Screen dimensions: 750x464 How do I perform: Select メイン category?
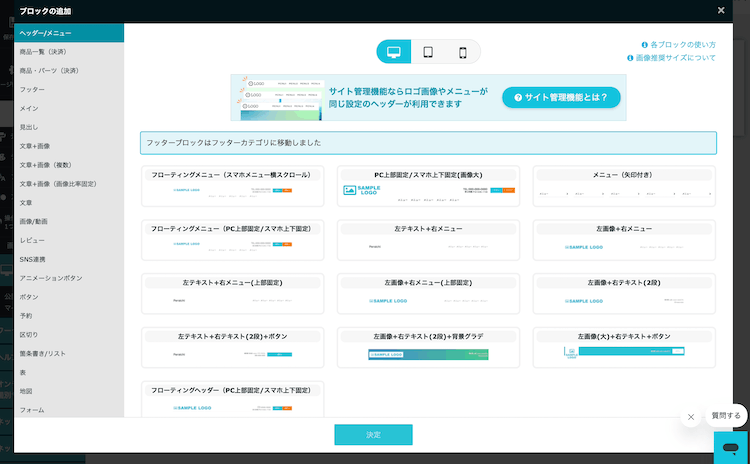69,108
